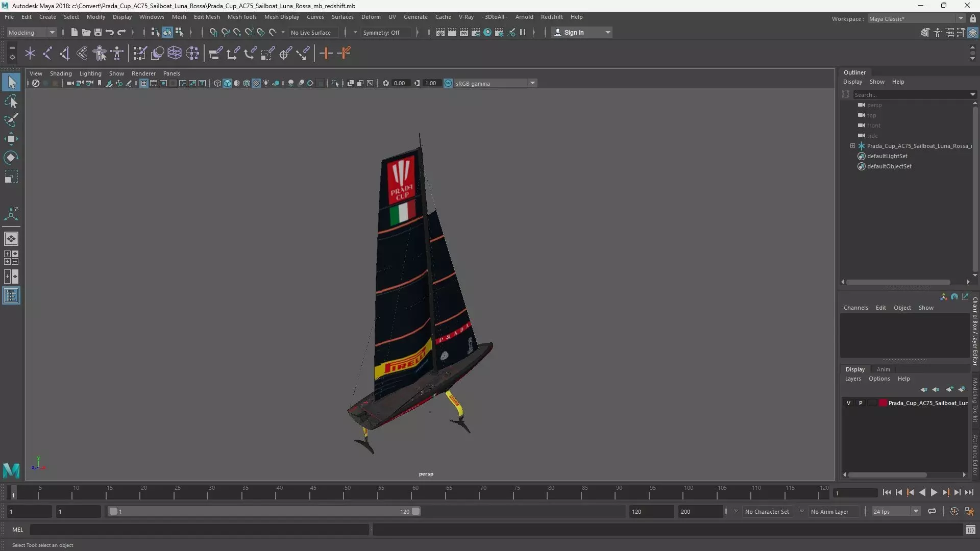Click the Quick Rig humanoid icon

click(100, 53)
